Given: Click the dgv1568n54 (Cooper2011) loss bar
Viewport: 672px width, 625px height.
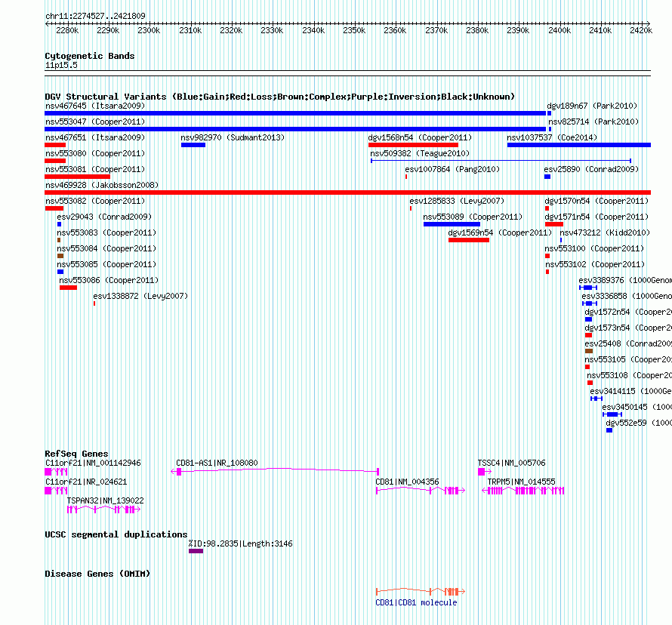Looking at the screenshot, I should [413, 145].
